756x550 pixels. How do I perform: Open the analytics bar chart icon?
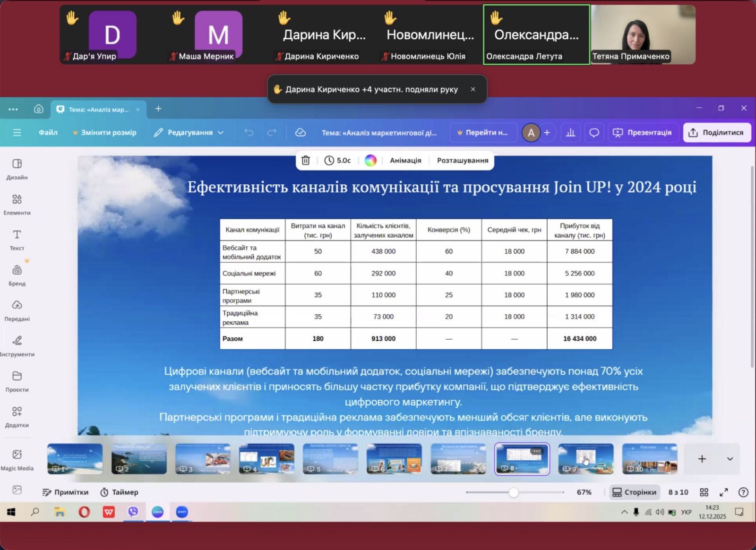point(570,133)
